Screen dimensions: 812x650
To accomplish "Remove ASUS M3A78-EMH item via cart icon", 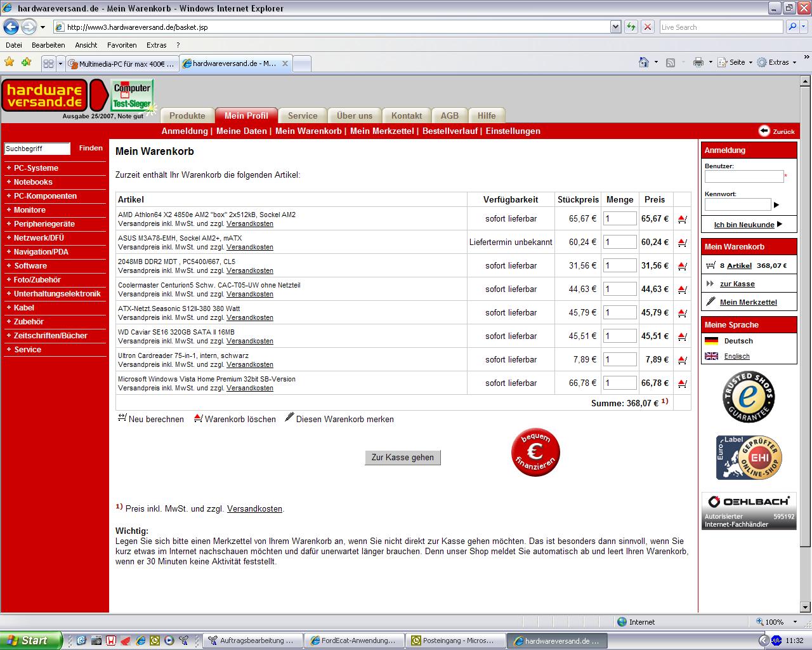I will 682,242.
